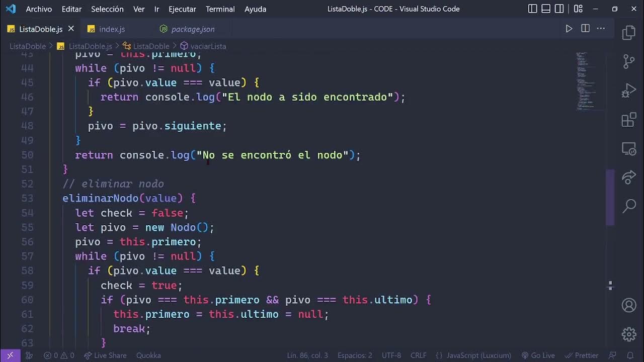The height and width of the screenshot is (362, 644).
Task: Select the ListaDoble.js editor tab
Action: pos(41,29)
